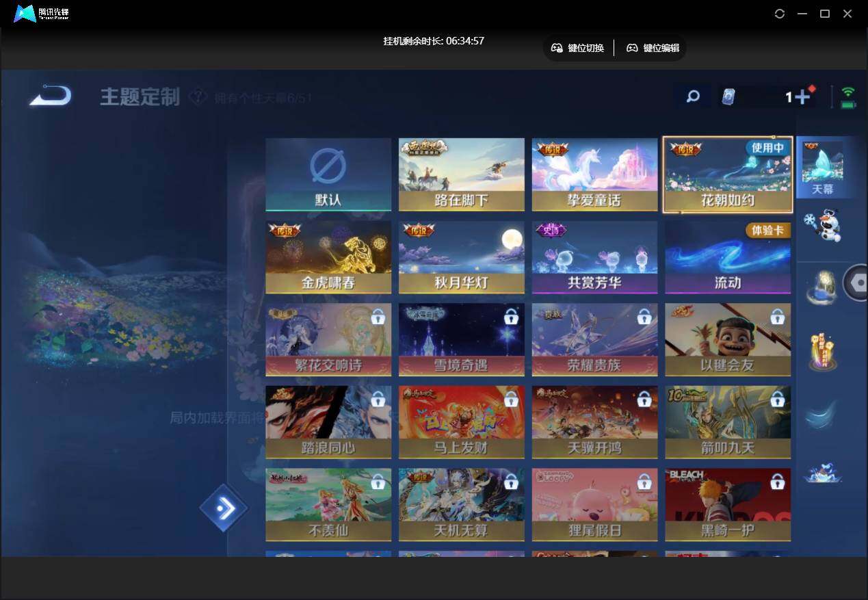Click the 拥有个性天幕 ownership count text

[x=263, y=98]
